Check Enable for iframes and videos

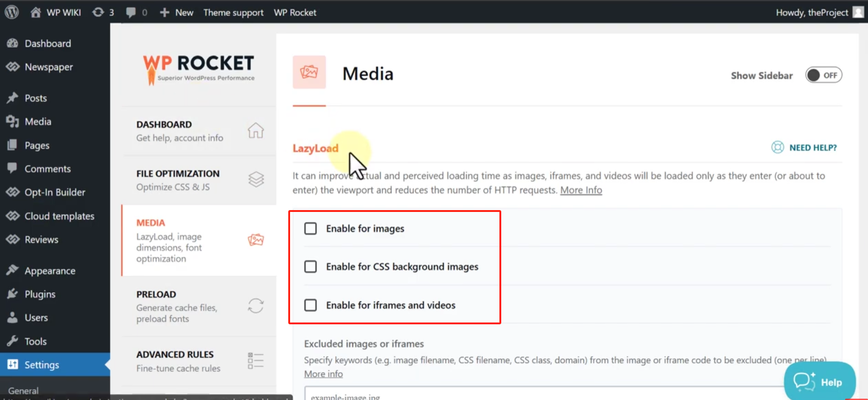pyautogui.click(x=311, y=305)
